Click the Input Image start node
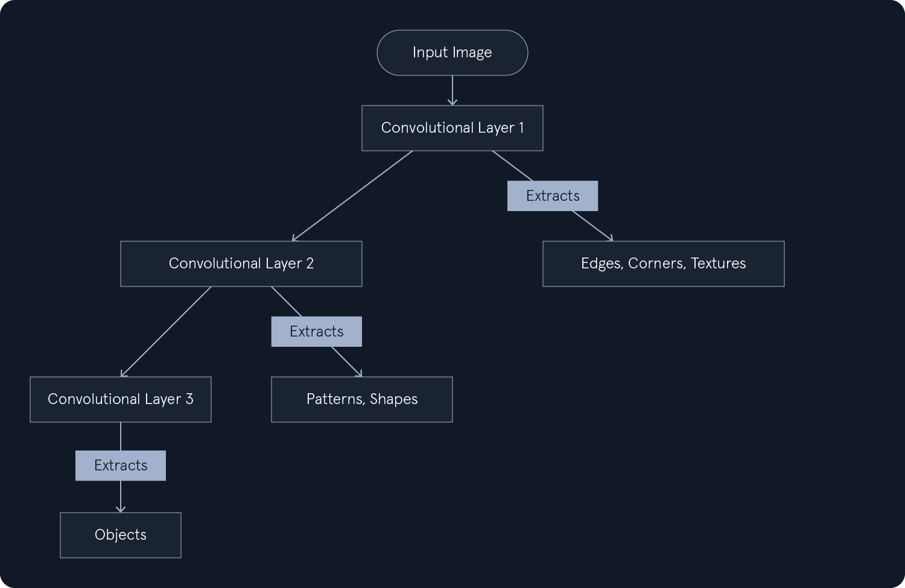The width and height of the screenshot is (905, 588). point(452,52)
